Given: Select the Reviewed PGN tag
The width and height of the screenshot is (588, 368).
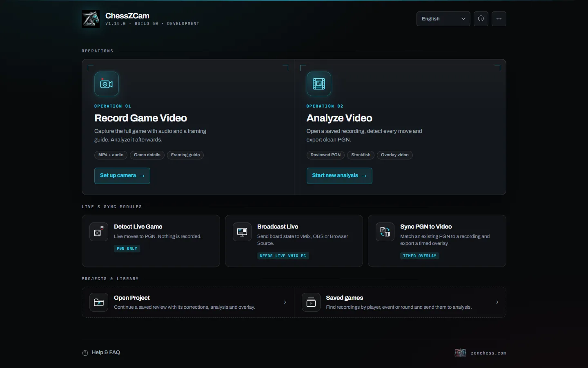Looking at the screenshot, I should click(325, 155).
